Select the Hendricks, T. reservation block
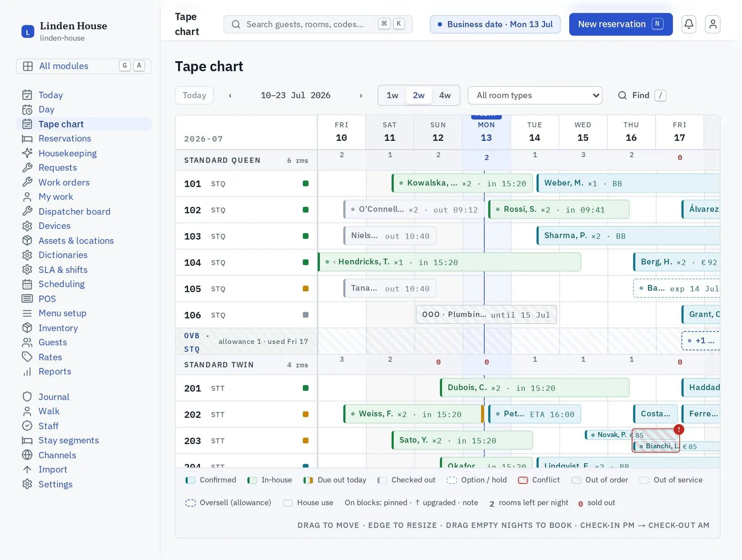This screenshot has height=560, width=742. pos(449,262)
